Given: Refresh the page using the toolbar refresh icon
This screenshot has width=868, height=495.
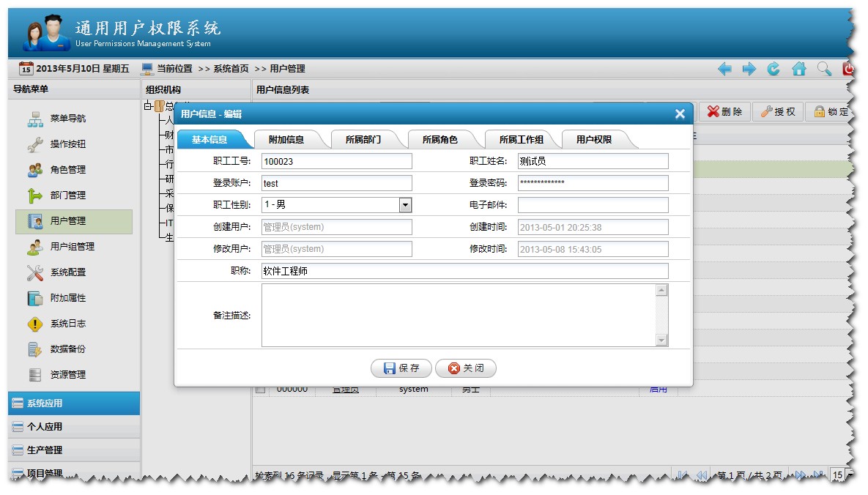Looking at the screenshot, I should click(774, 68).
